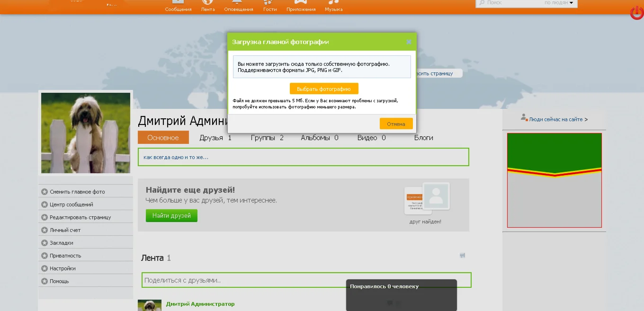
Task: Click star icon beside Сменить главное фото
Action: click(45, 192)
